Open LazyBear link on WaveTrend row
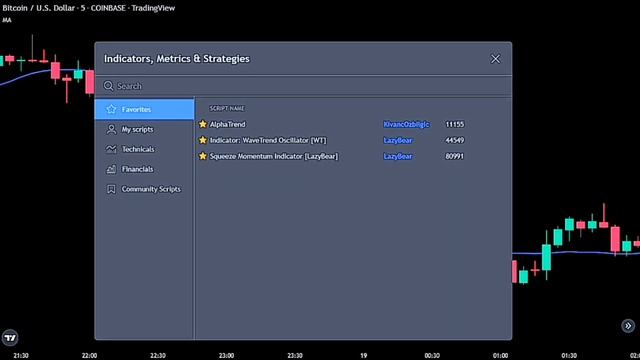Image resolution: width=640 pixels, height=360 pixels. point(398,140)
